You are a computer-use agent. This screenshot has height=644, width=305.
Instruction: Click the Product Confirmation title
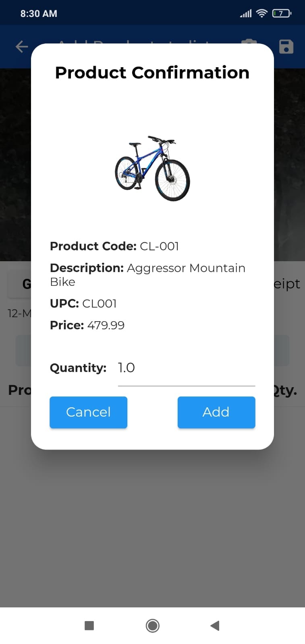152,73
